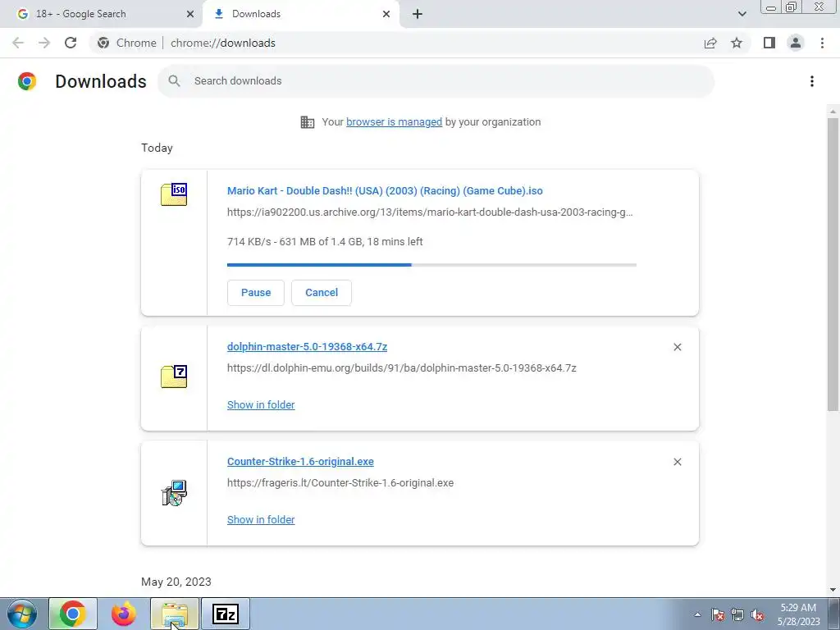Image resolution: width=840 pixels, height=630 pixels.
Task: Open the Downloads page more actions menu
Action: pos(812,81)
